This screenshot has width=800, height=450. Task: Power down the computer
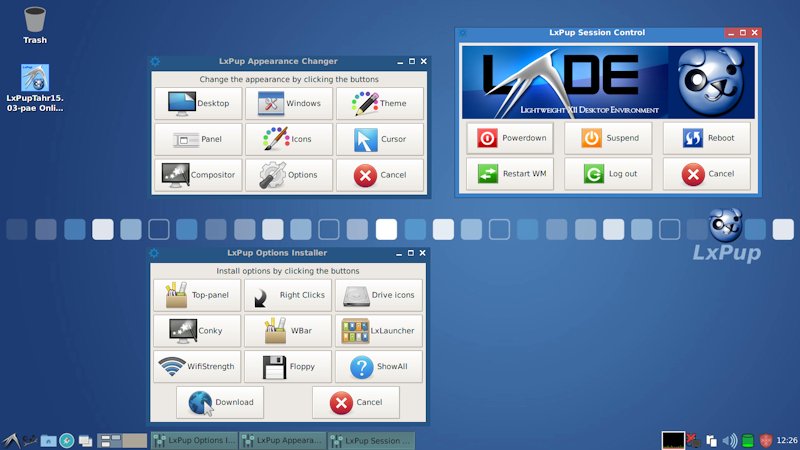tap(510, 138)
